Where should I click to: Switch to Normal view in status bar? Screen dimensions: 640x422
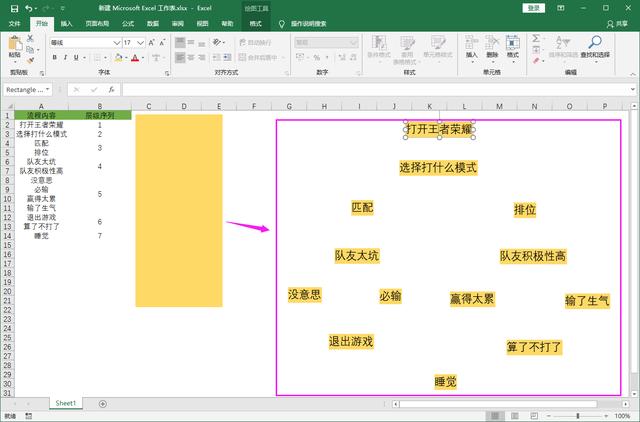pos(495,415)
